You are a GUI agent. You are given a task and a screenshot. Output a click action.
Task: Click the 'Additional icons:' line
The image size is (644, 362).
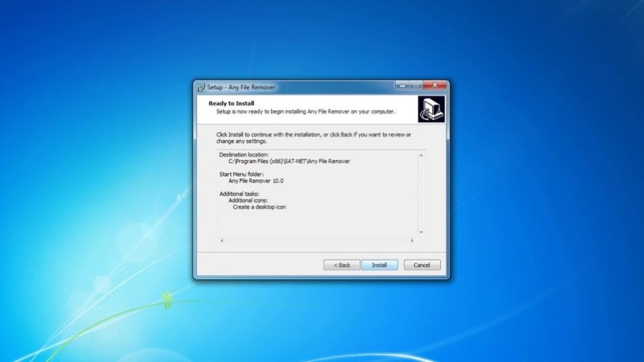[x=248, y=200]
